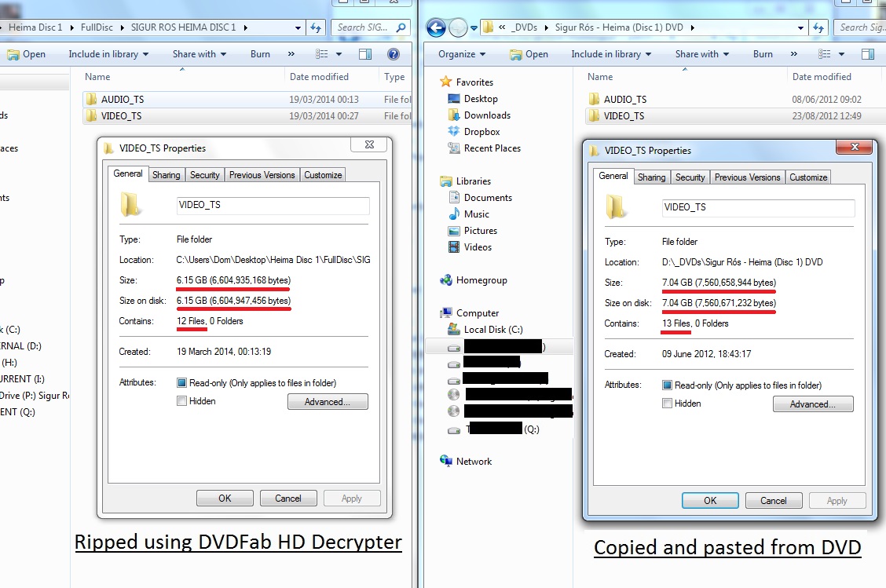This screenshot has width=886, height=588.
Task: Open view options arrow in left window
Action: tap(339, 55)
